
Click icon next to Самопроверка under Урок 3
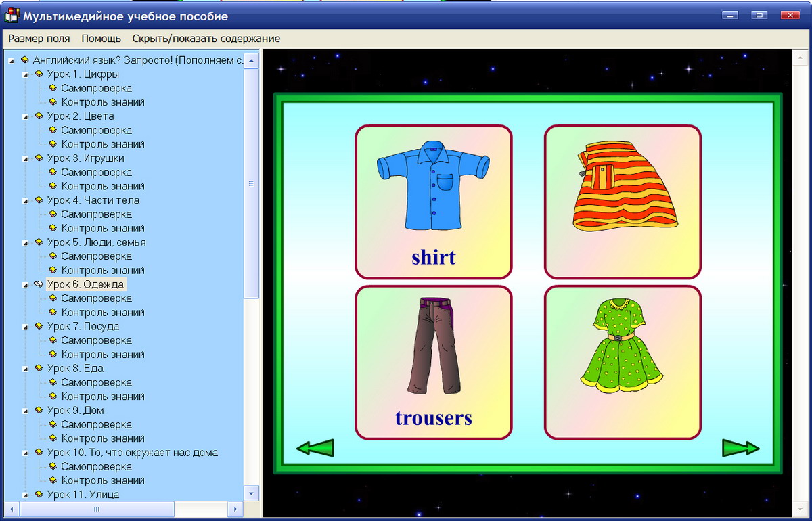point(53,172)
